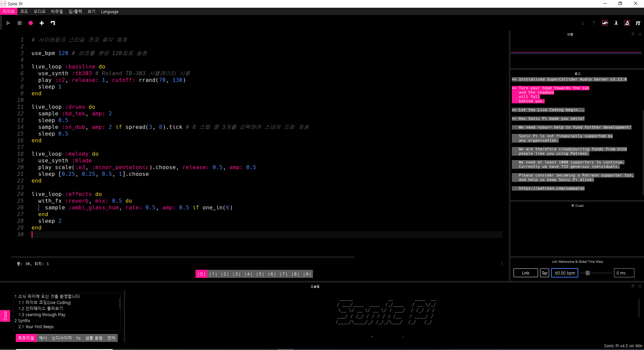Image resolution: width=644 pixels, height=350 pixels.
Task: Open the 보기 menu
Action: point(92,11)
